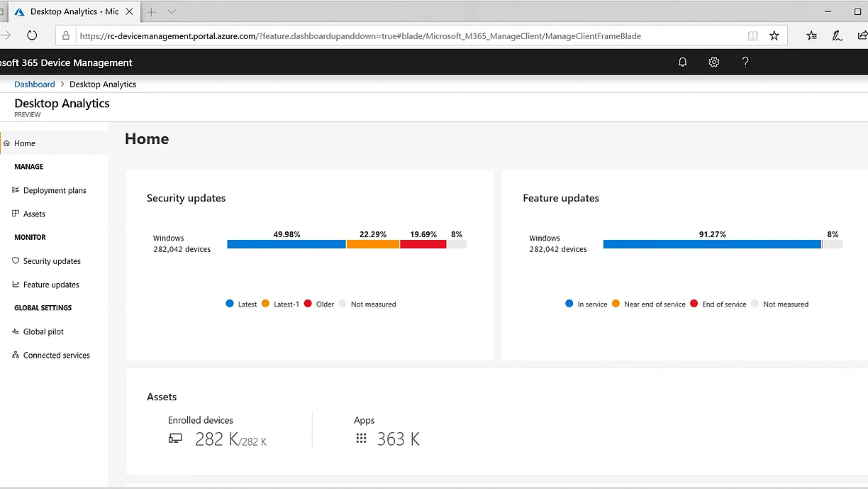Viewport: 868px width, 489px height.
Task: Open notifications via the bell icon
Action: click(x=682, y=62)
